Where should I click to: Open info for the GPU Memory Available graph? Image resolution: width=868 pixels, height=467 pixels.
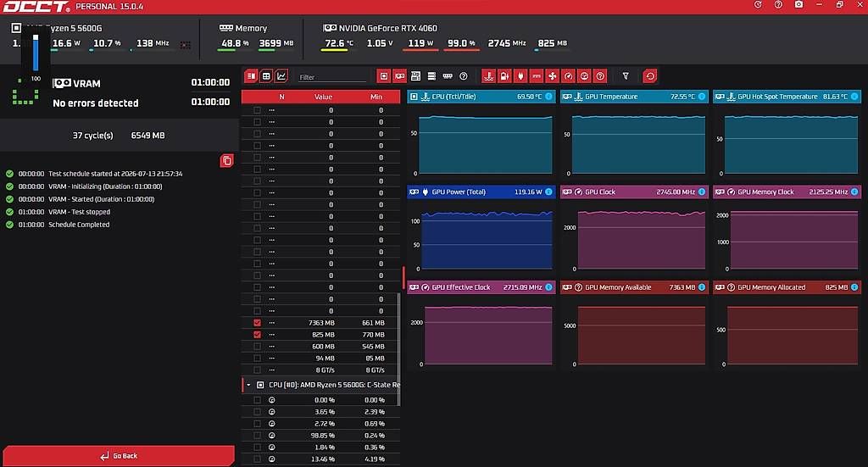[x=702, y=287]
